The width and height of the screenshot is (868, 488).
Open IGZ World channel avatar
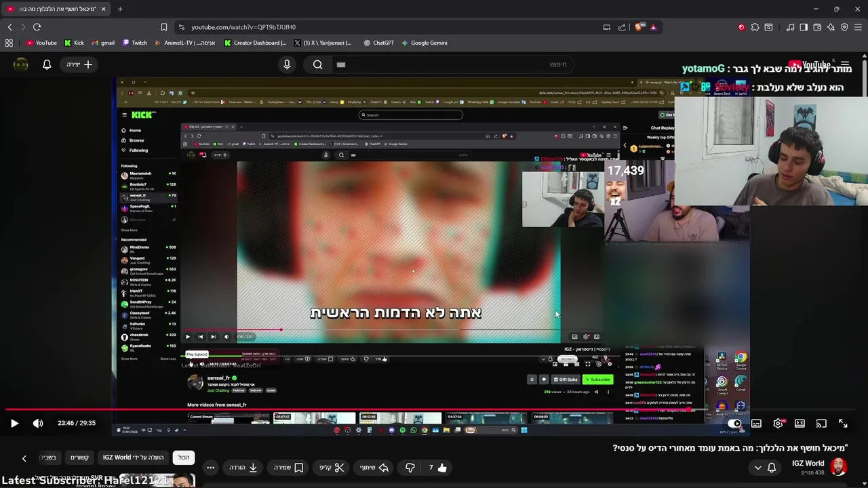pyautogui.click(x=838, y=467)
